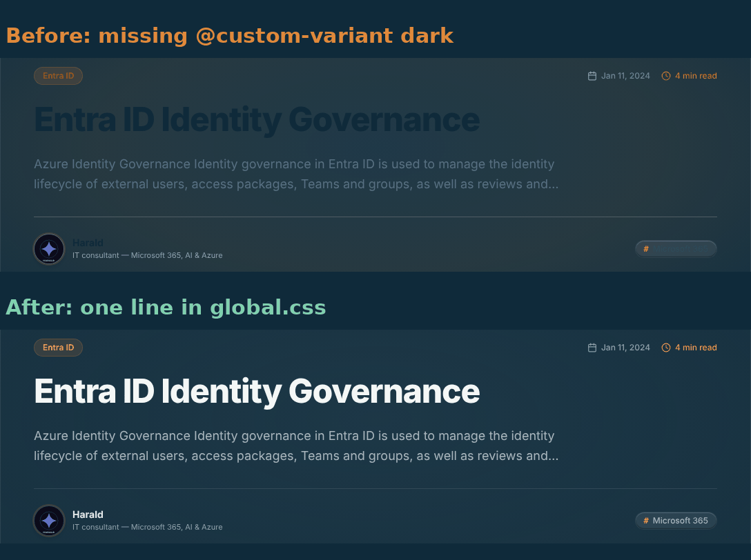Click the Entra ID badge in the Before card
751x560 pixels.
(x=59, y=76)
